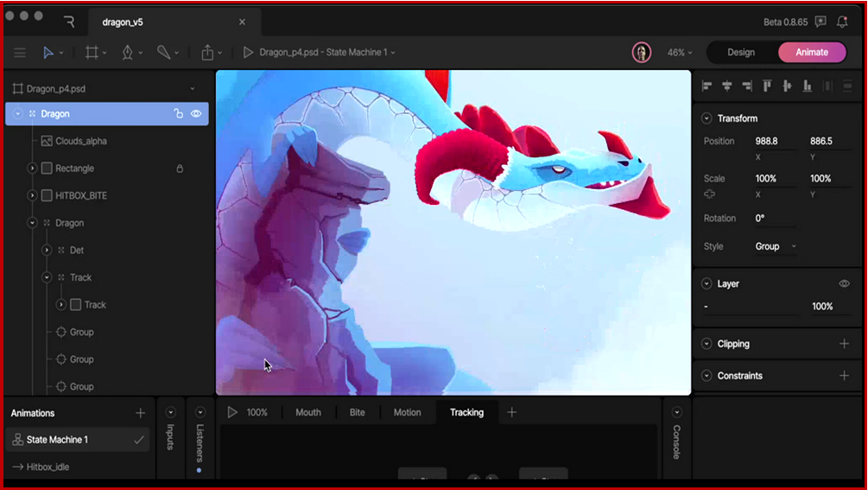868x490 pixels.
Task: Choose the Pen tool in toolbar
Action: 128,53
